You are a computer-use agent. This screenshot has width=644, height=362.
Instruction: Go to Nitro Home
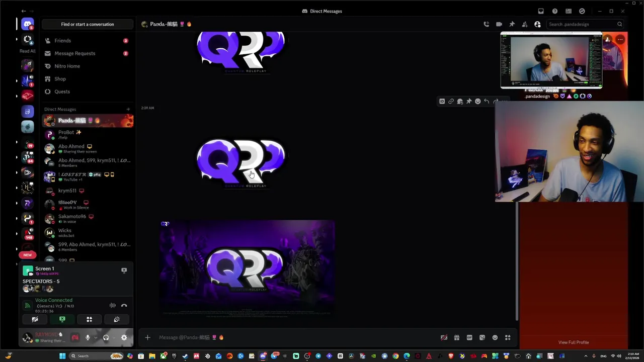tap(88, 66)
